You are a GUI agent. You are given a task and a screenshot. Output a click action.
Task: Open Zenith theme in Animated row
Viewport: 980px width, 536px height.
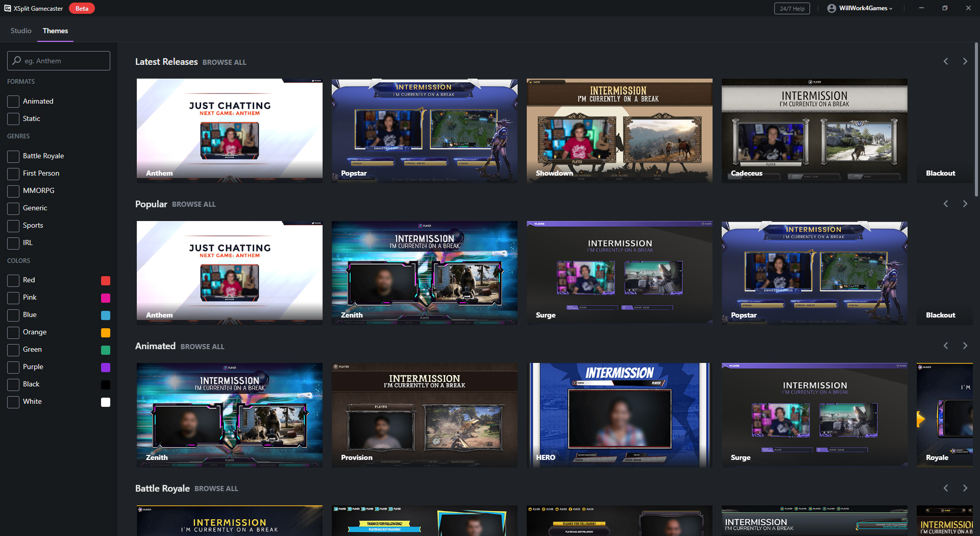pyautogui.click(x=230, y=415)
